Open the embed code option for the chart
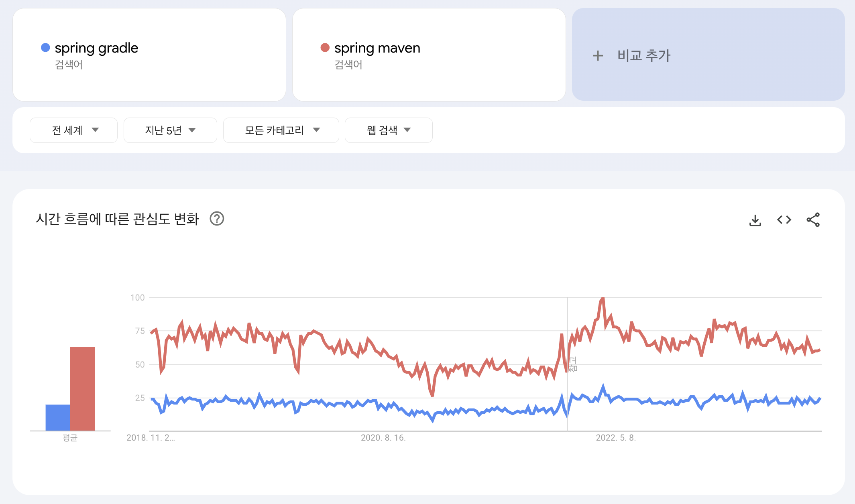This screenshot has height=504, width=855. [784, 219]
